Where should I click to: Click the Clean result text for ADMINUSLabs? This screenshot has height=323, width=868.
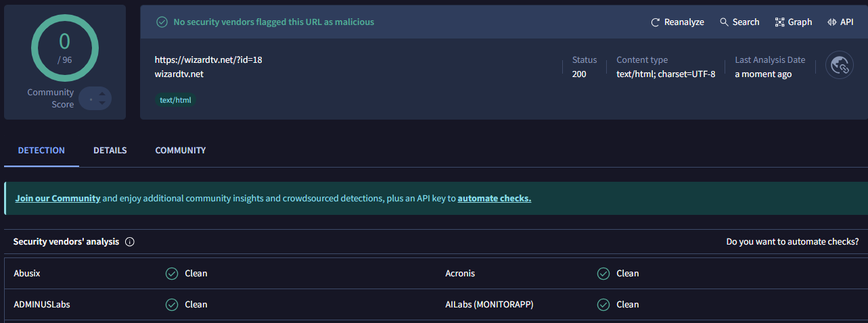196,305
